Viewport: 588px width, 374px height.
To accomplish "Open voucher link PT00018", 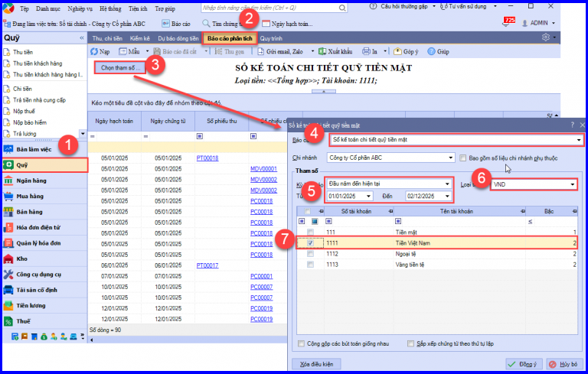I will pos(207,158).
